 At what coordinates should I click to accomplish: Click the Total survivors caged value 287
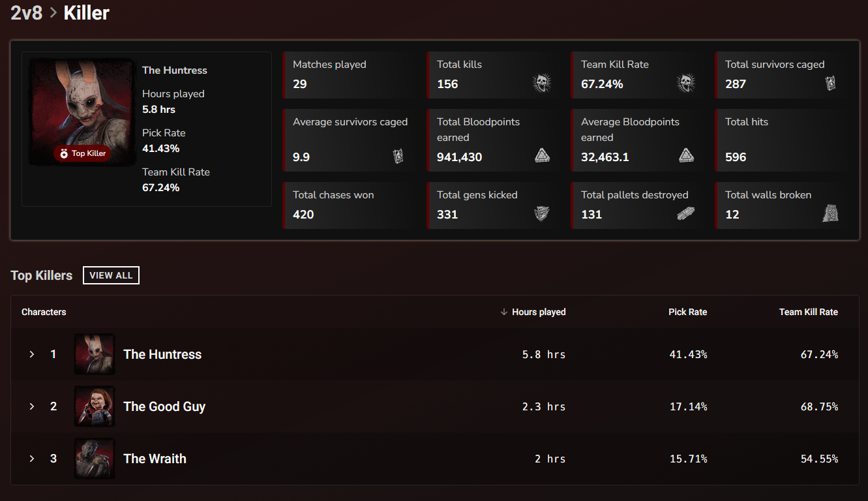coord(736,84)
